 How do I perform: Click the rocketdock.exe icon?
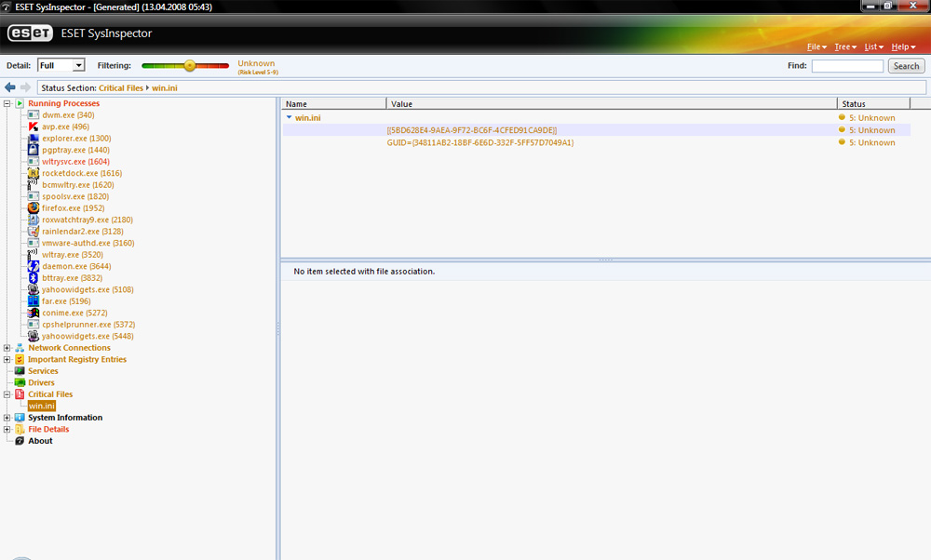point(34,173)
